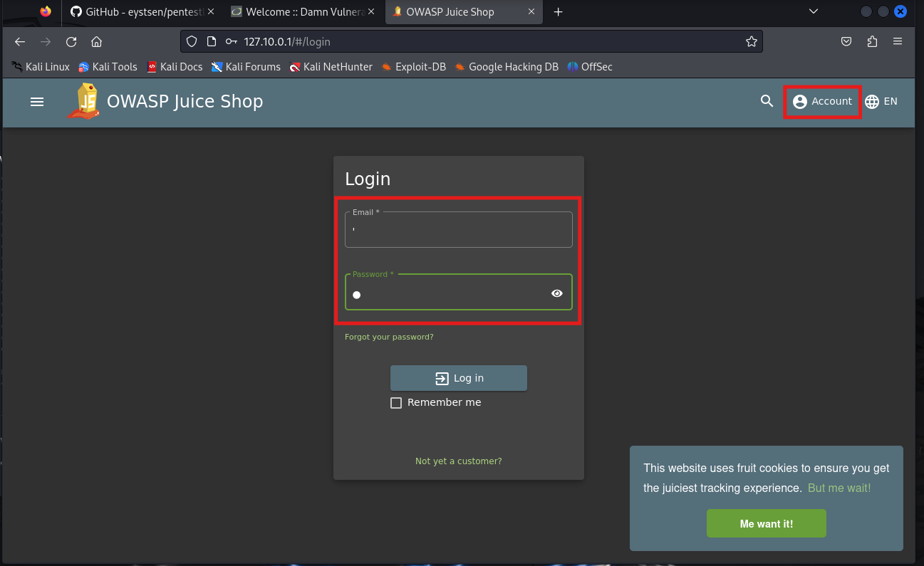Go back with browser back arrow
The width and height of the screenshot is (924, 566).
(20, 41)
